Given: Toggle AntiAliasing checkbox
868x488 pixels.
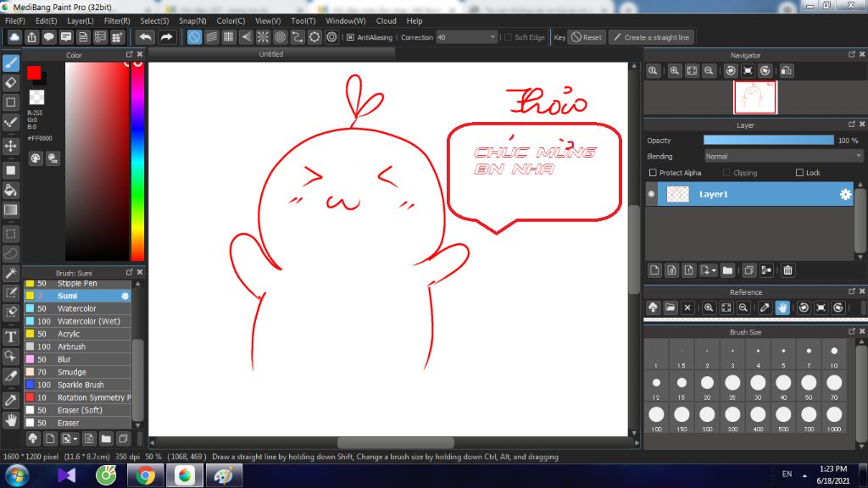Looking at the screenshot, I should coord(350,37).
